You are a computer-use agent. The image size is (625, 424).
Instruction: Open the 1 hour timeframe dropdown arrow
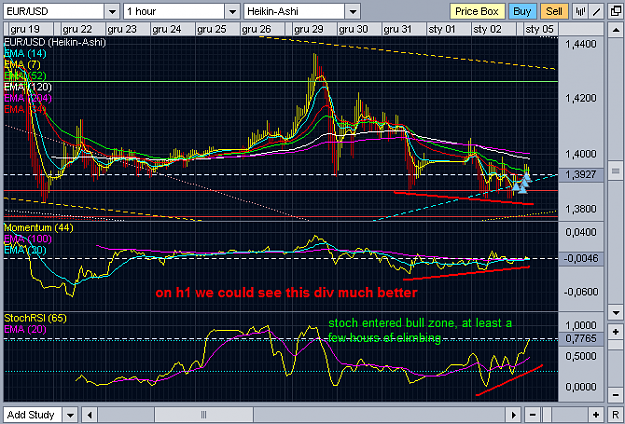pos(232,11)
